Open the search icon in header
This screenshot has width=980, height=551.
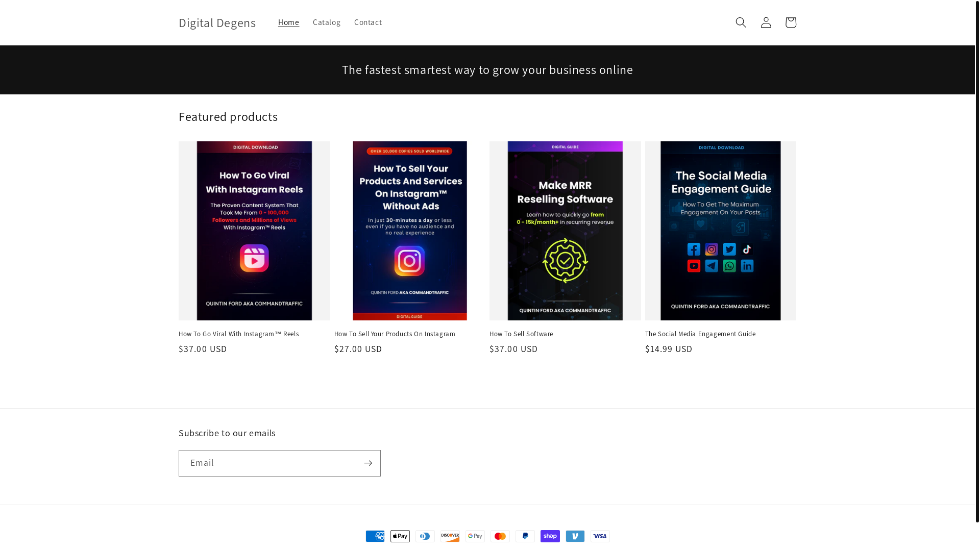pos(741,22)
